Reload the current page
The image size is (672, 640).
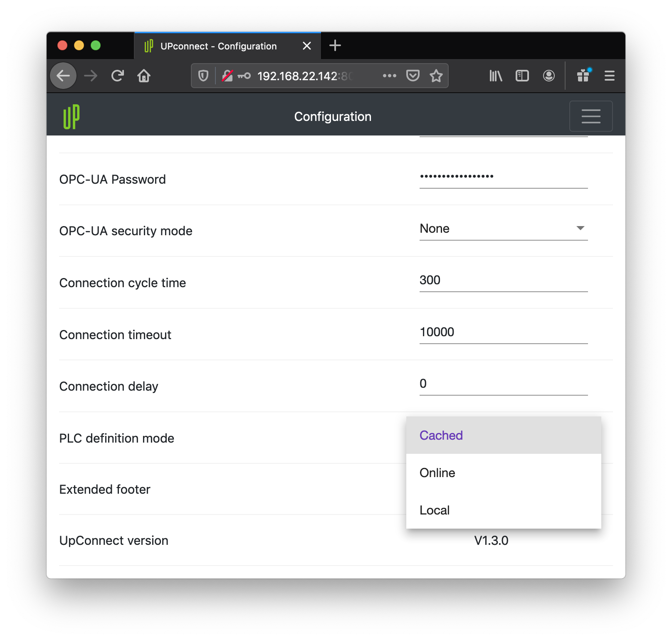[117, 76]
